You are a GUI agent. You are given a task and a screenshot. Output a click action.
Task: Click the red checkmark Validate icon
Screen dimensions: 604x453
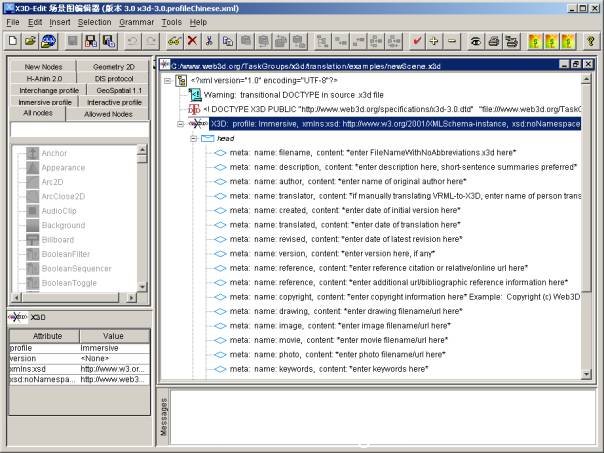coord(416,41)
